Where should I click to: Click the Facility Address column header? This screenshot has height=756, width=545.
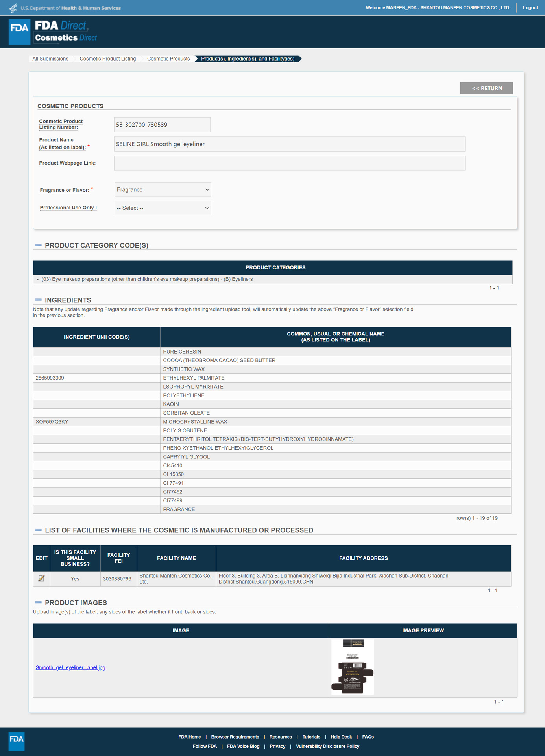(x=364, y=558)
